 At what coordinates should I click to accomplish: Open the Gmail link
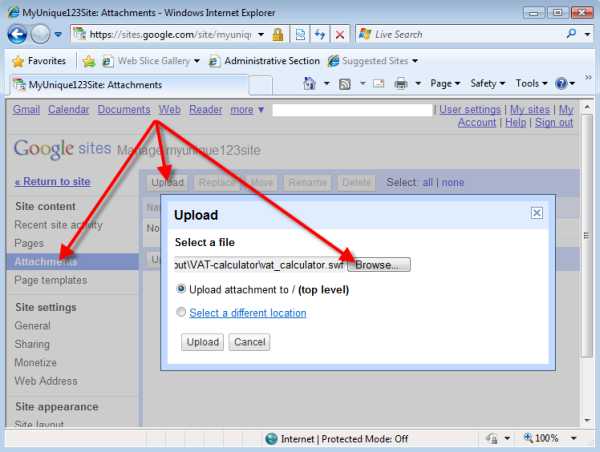coord(26,109)
